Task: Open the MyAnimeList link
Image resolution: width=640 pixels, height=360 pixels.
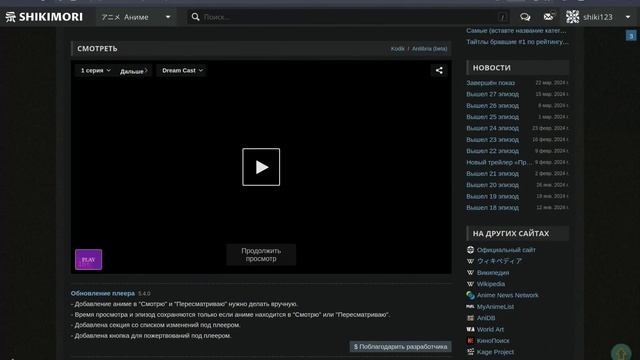Action: point(496,307)
